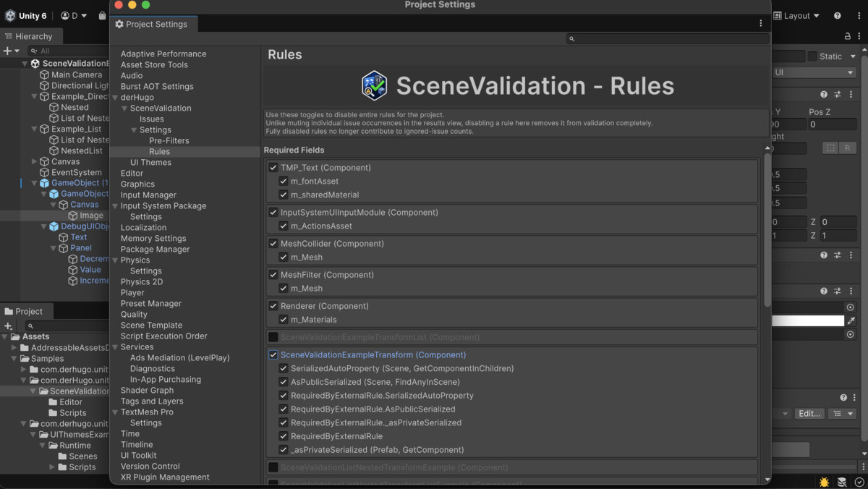Click the object picker circle beside color field

851,307
